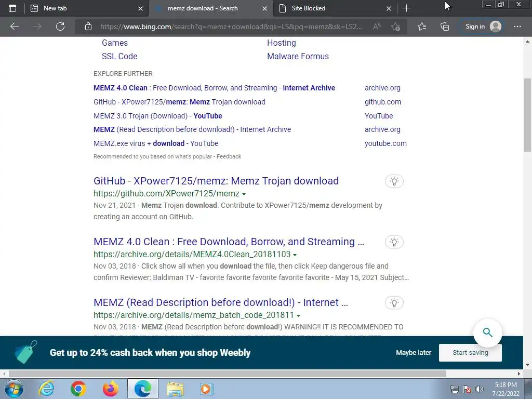
Task: Open a new tab with plus icon
Action: 406,8
